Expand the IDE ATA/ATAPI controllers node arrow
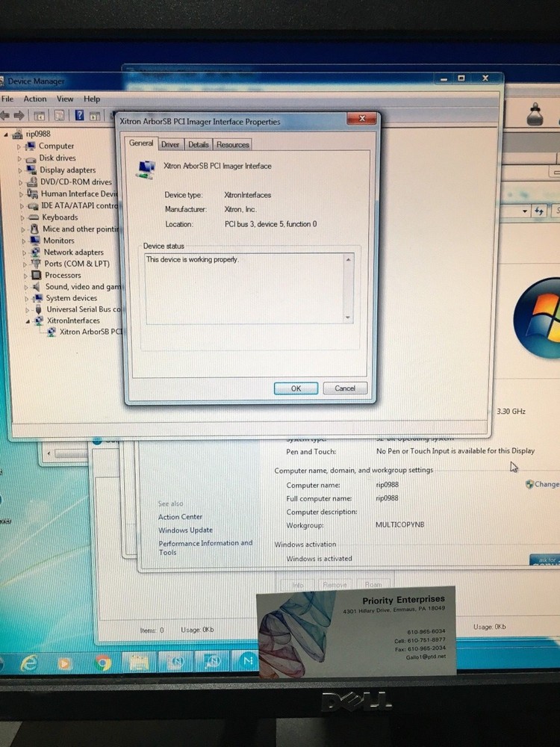The height and width of the screenshot is (747, 560). click(22, 206)
